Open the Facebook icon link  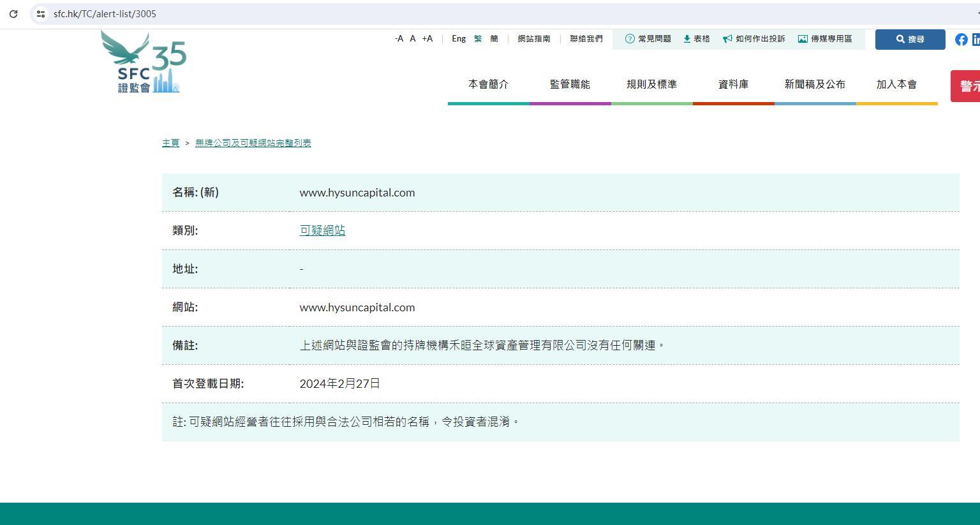click(961, 40)
